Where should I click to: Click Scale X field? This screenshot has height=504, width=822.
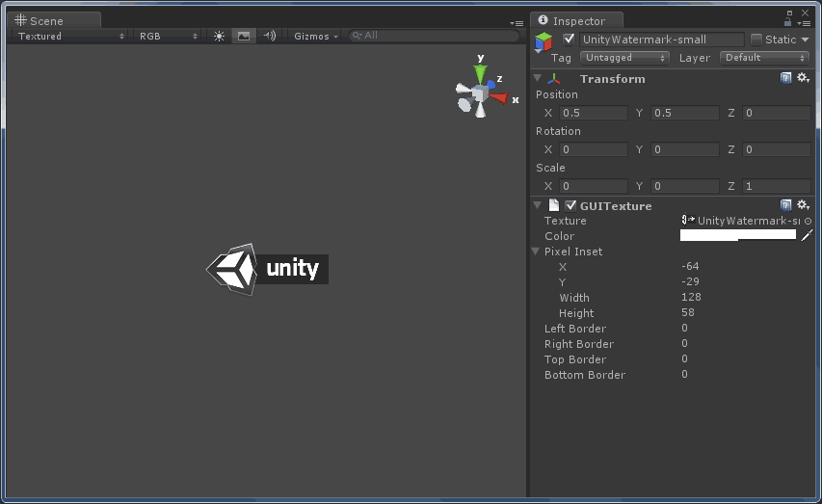(x=594, y=186)
